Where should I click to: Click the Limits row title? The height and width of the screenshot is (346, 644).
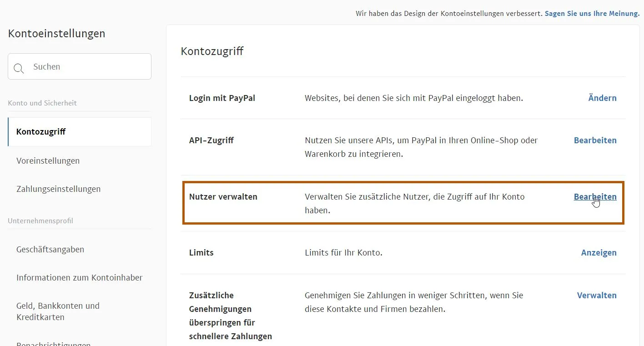201,252
